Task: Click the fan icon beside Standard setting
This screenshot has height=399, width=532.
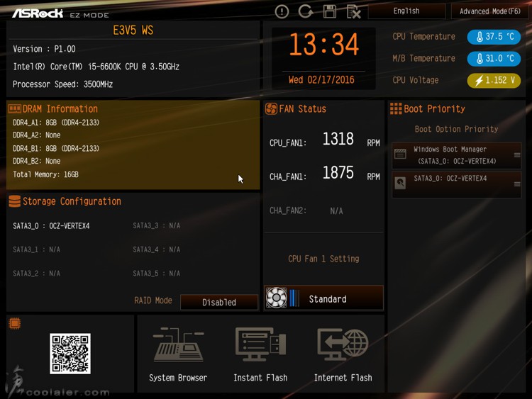Action: (276, 298)
